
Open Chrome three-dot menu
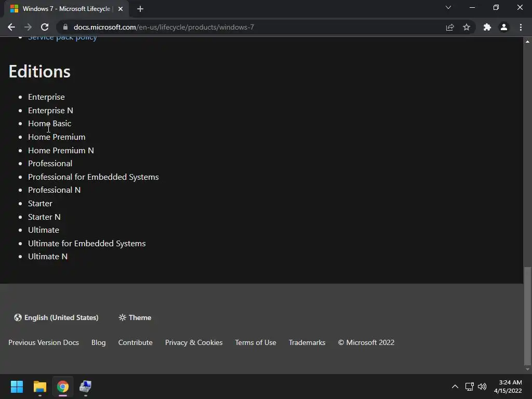[x=521, y=27]
